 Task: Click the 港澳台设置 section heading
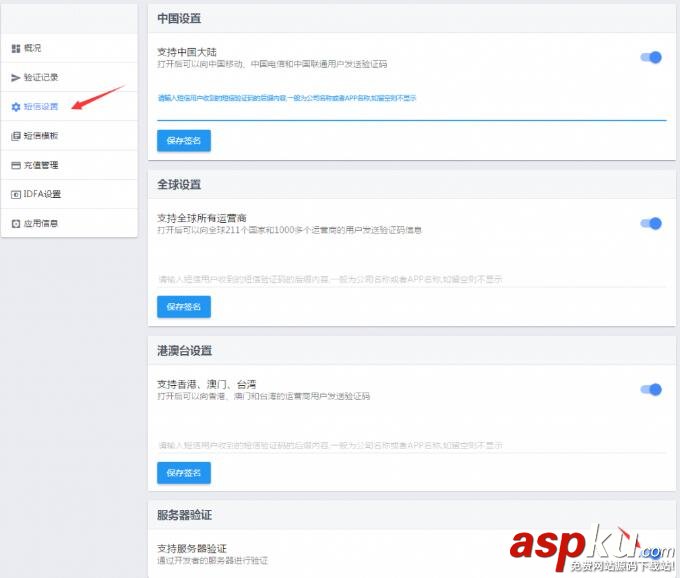184,351
